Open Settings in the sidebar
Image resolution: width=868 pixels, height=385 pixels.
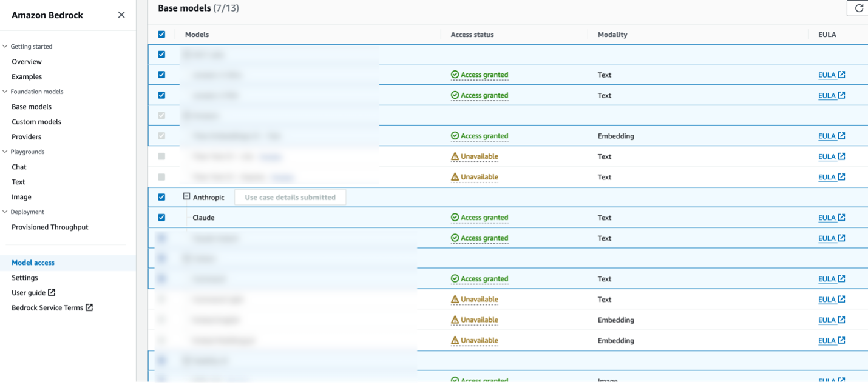tap(25, 278)
